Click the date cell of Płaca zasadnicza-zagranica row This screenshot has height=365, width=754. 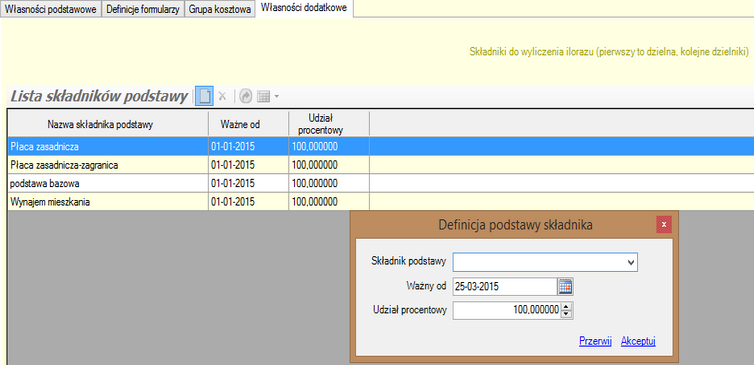click(x=248, y=165)
